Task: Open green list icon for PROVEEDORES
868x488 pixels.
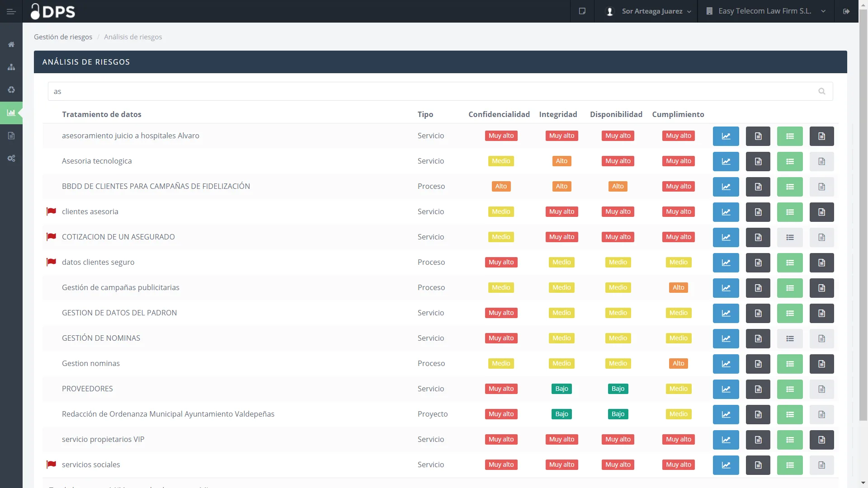Action: (790, 389)
